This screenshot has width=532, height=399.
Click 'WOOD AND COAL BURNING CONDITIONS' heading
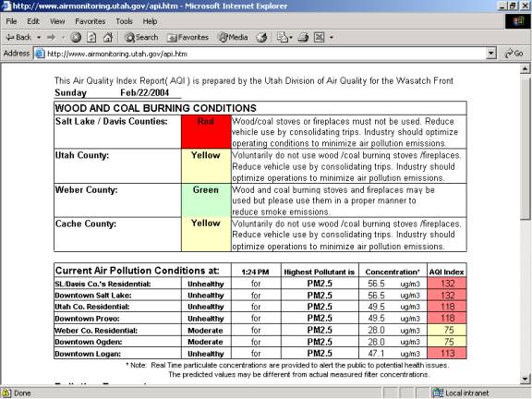[x=156, y=108]
